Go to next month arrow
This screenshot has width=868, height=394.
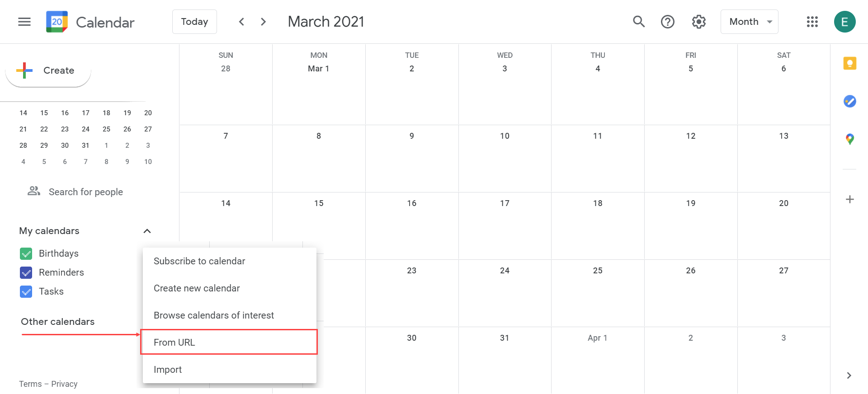(x=263, y=22)
